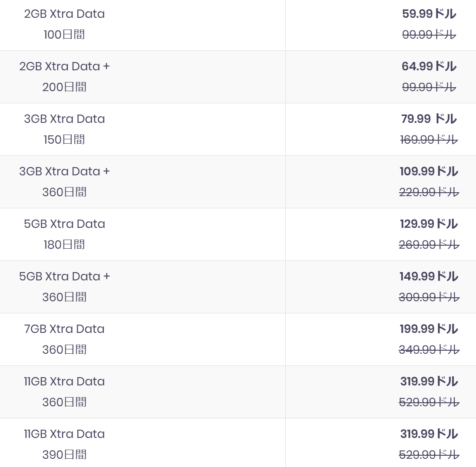Viewport: 476px width, 467px height.
Task: Select the 5GB Xtra Data plan name
Action: [64, 224]
